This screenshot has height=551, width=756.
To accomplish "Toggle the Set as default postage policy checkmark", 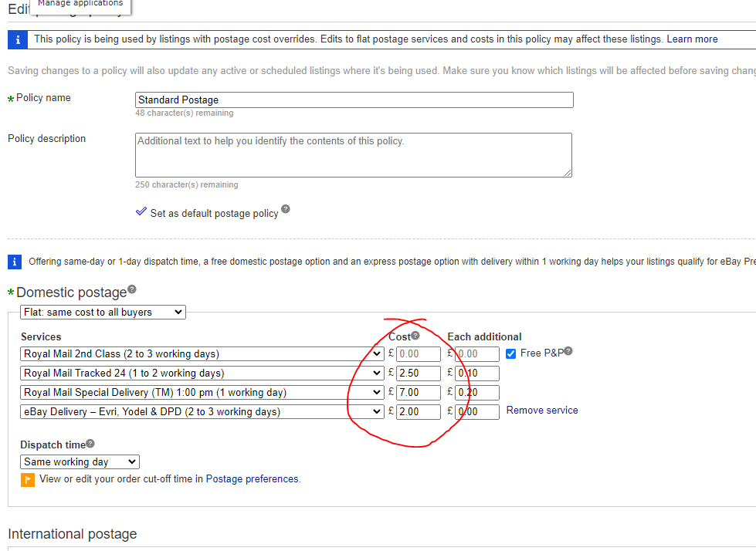I will [141, 211].
